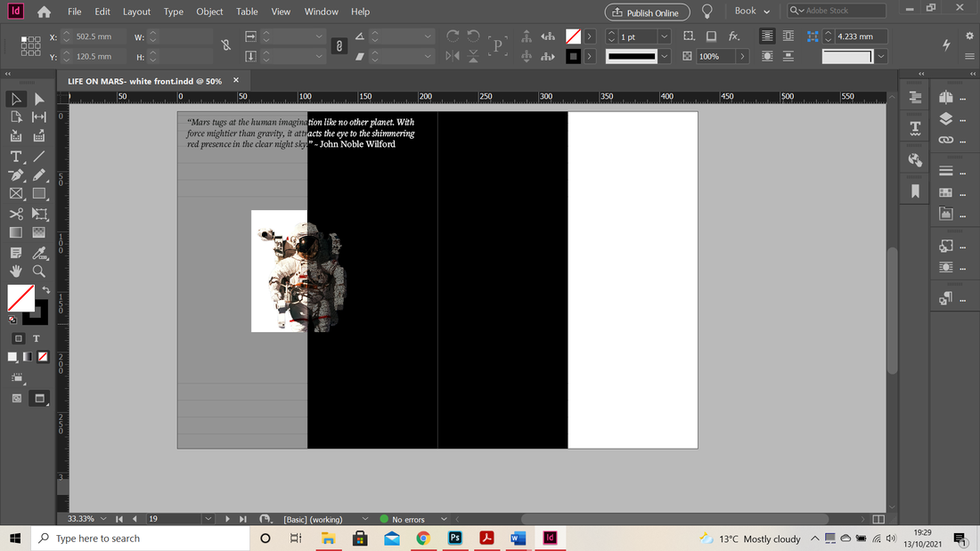980x551 pixels.
Task: Select the Eyedropper tool
Action: click(x=39, y=253)
